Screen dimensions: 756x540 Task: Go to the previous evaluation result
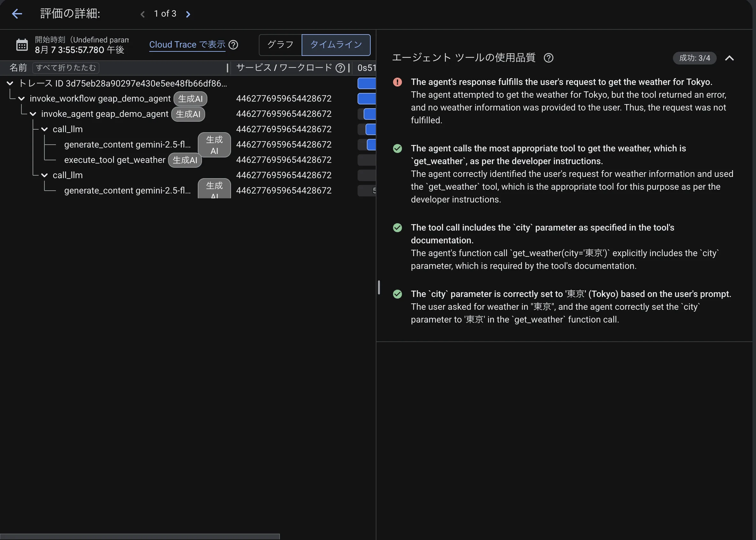tap(143, 14)
